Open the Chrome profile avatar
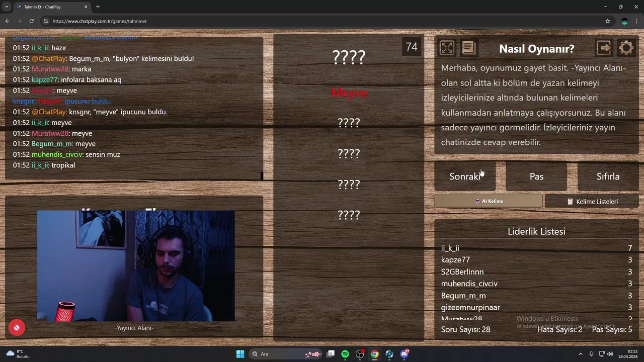This screenshot has height=362, width=644. pyautogui.click(x=624, y=21)
